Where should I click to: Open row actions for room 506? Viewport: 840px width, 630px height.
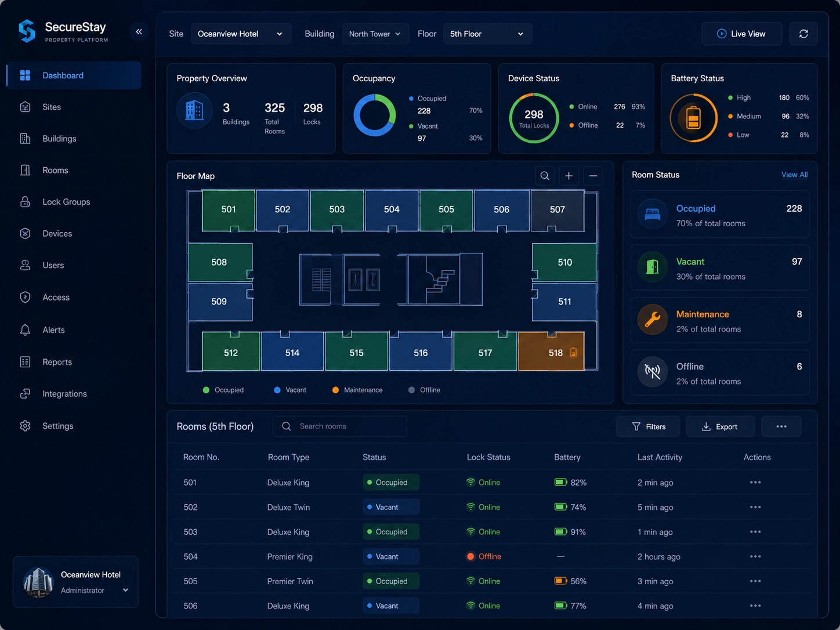(755, 606)
